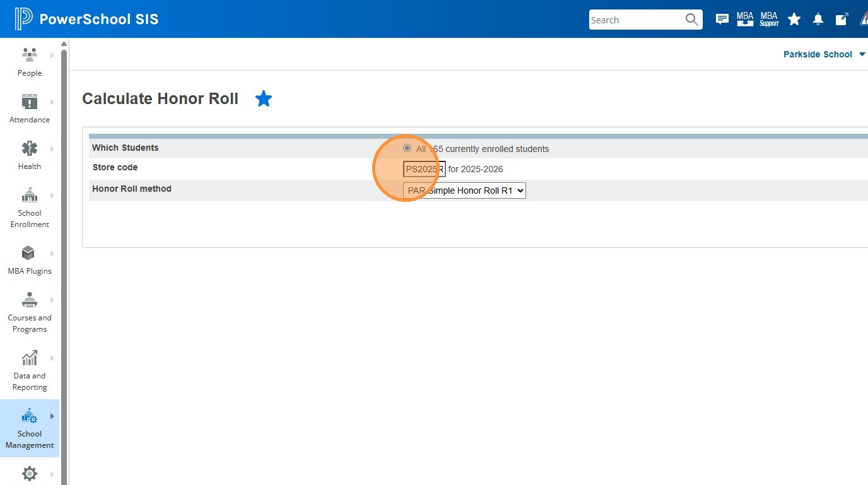868x485 pixels.
Task: Open the Data and Reporting section
Action: pos(30,370)
